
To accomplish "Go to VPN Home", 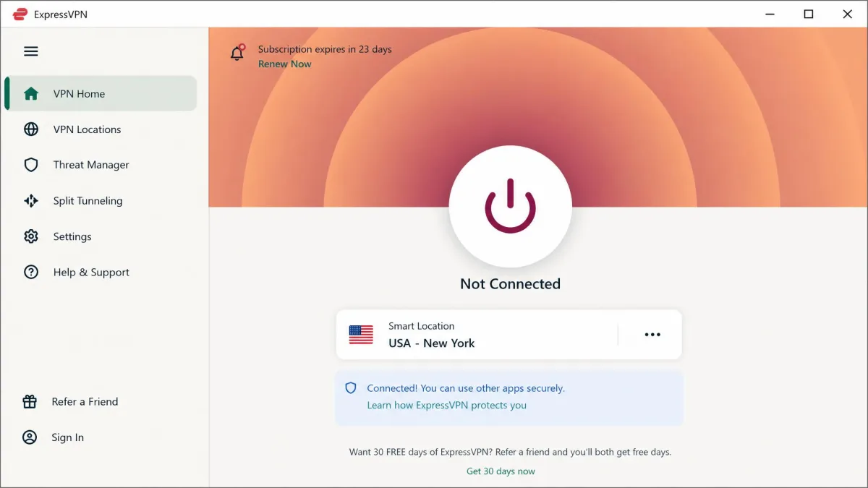I will (101, 93).
